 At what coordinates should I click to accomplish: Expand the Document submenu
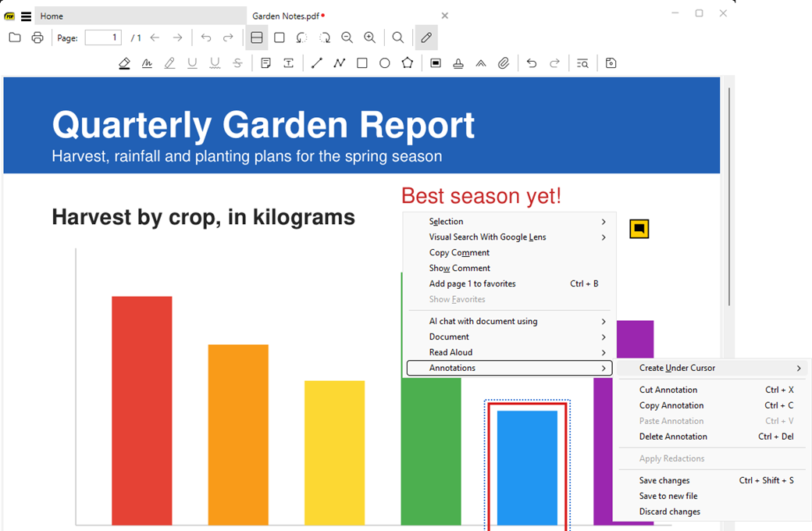tap(510, 337)
